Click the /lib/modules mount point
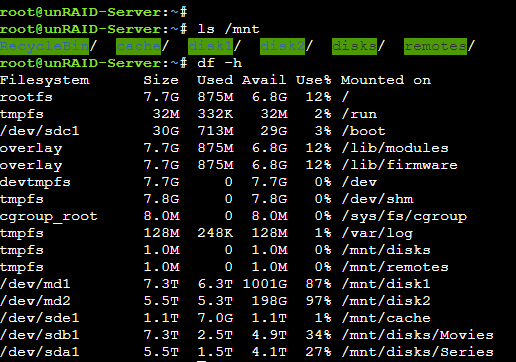The width and height of the screenshot is (516, 362). click(395, 148)
